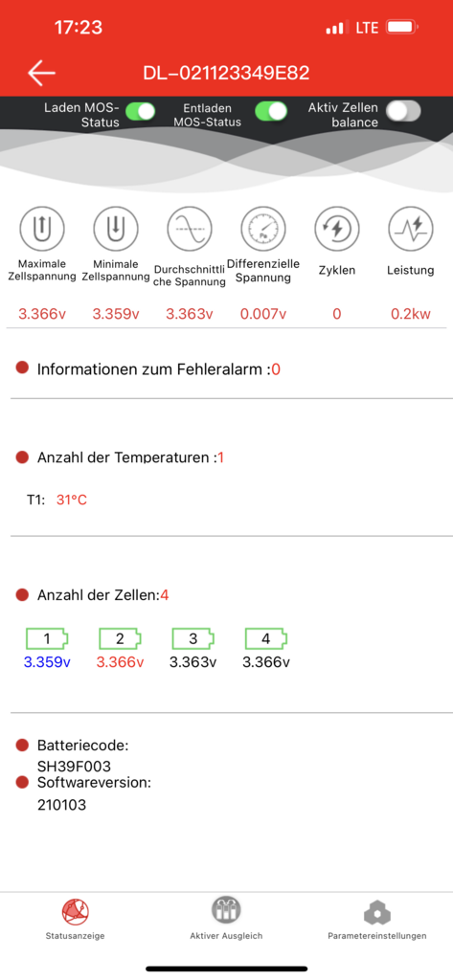Tap the back arrow in header
Viewport: 453px width, 980px height.
41,73
